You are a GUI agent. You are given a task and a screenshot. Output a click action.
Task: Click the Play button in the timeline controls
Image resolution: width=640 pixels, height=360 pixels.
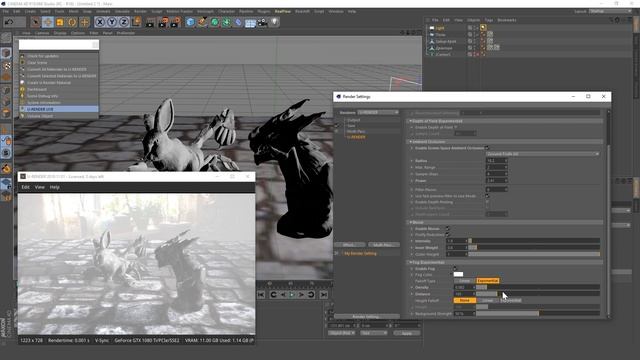292,295
